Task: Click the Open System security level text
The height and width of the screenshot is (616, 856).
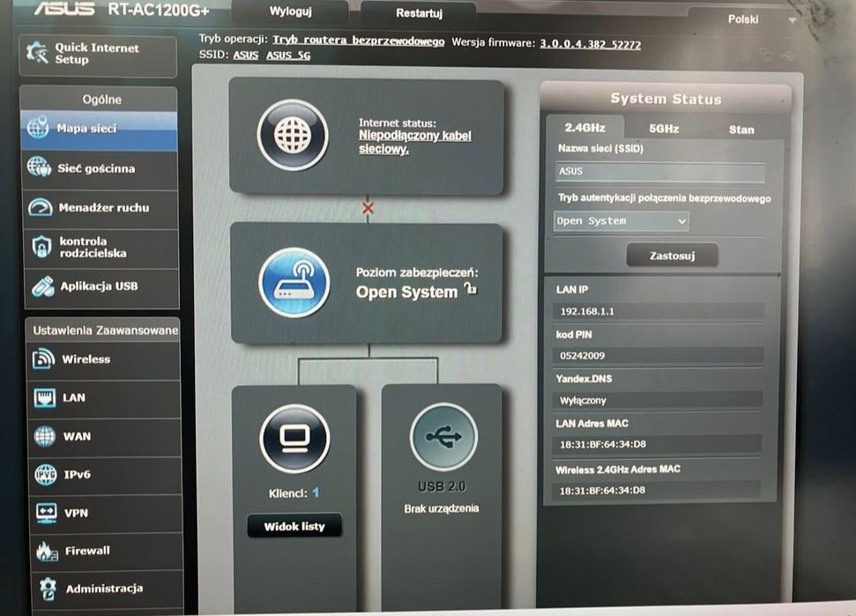Action: [x=406, y=292]
